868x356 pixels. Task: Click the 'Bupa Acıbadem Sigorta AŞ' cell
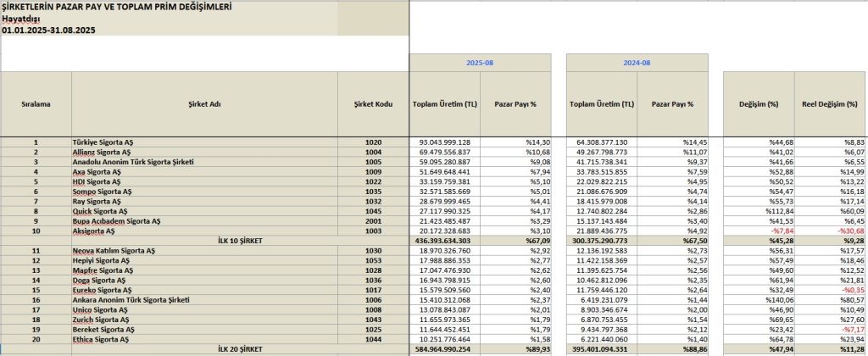pos(204,220)
